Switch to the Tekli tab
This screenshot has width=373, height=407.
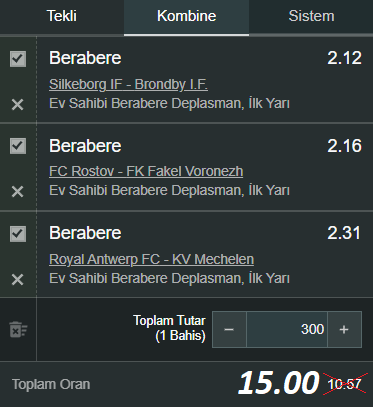click(62, 16)
